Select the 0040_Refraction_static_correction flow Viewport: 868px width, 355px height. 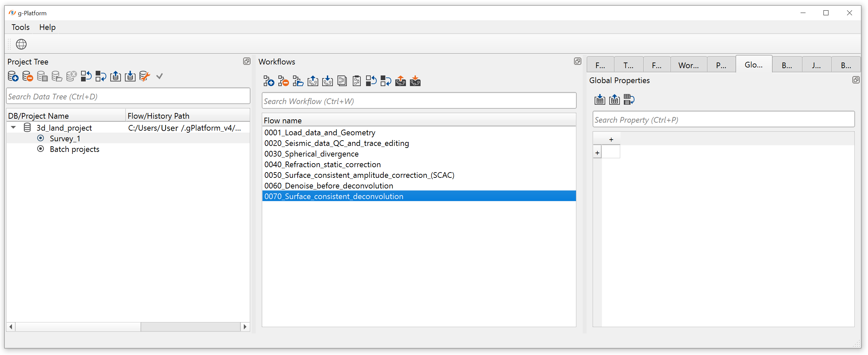[323, 165]
